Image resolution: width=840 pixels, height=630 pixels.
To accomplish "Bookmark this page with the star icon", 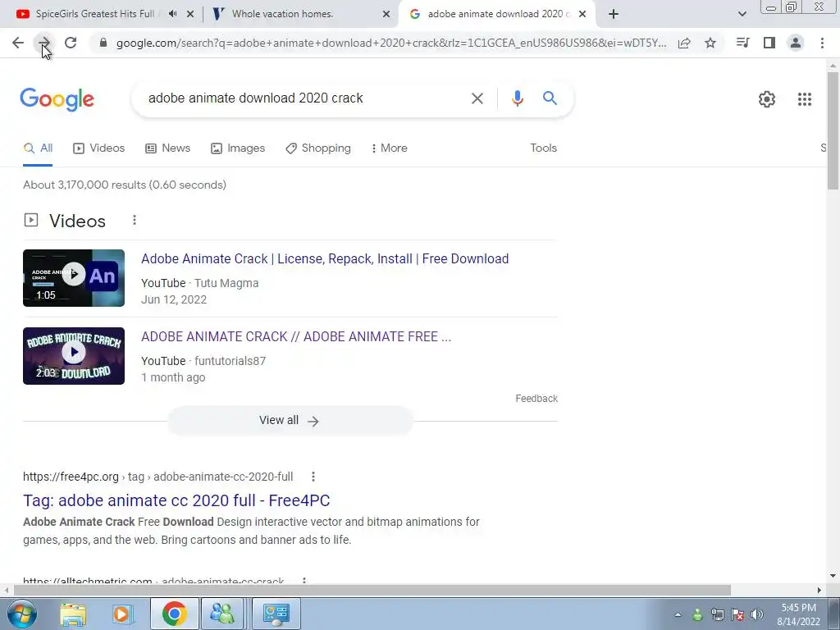I will tap(710, 43).
